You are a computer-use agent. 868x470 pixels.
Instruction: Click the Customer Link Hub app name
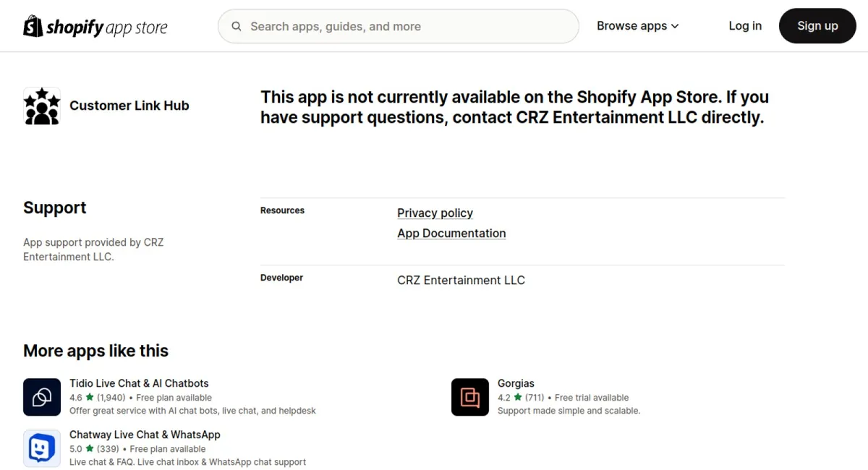(x=129, y=106)
